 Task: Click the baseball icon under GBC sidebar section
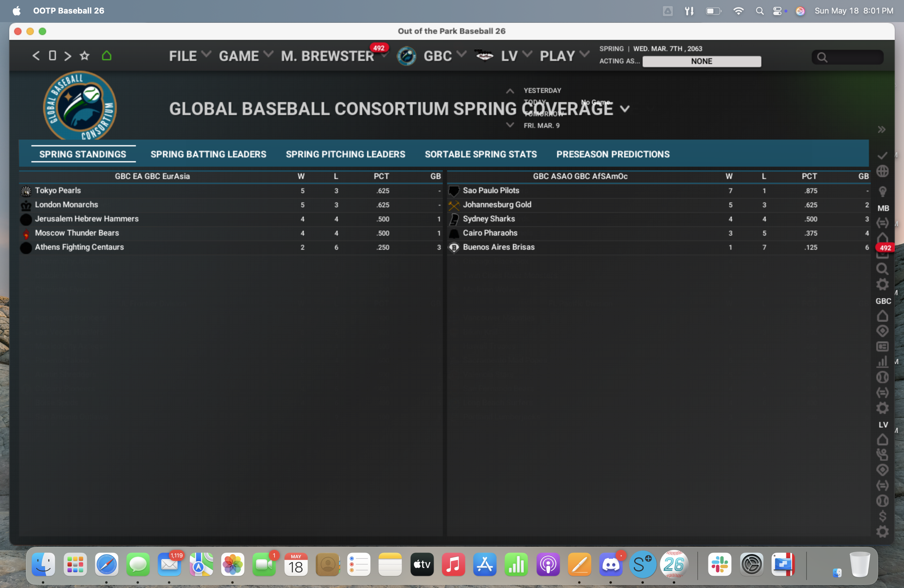click(x=882, y=377)
